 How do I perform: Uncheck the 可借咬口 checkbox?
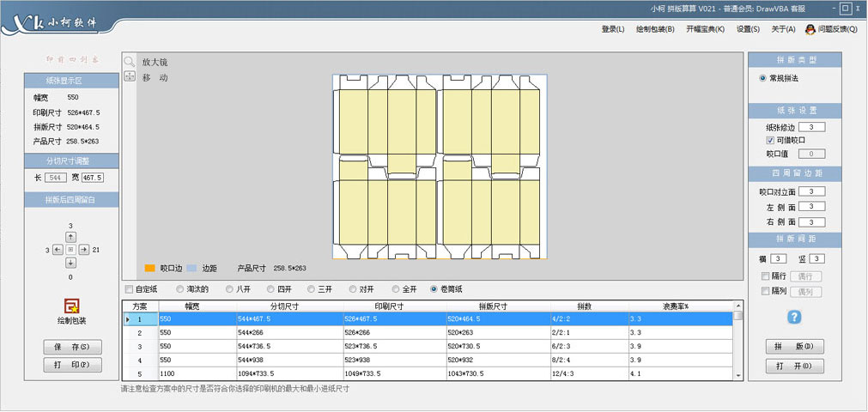770,140
